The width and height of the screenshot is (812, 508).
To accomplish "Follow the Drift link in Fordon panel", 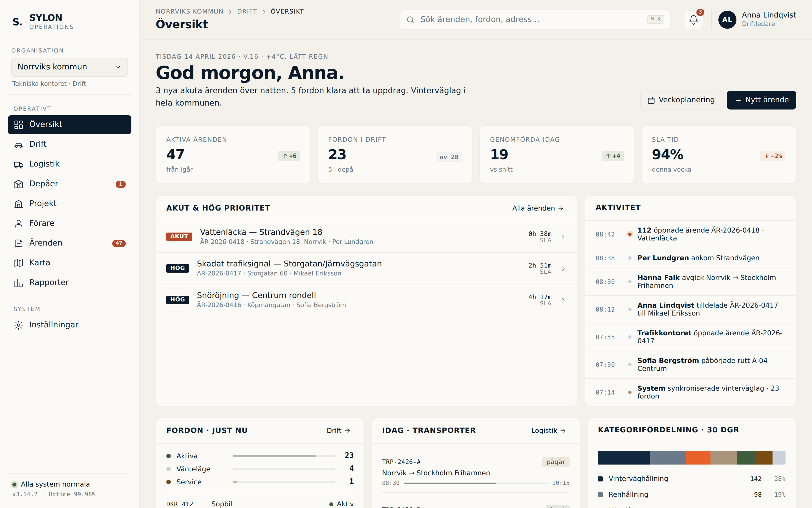I will click(x=339, y=431).
